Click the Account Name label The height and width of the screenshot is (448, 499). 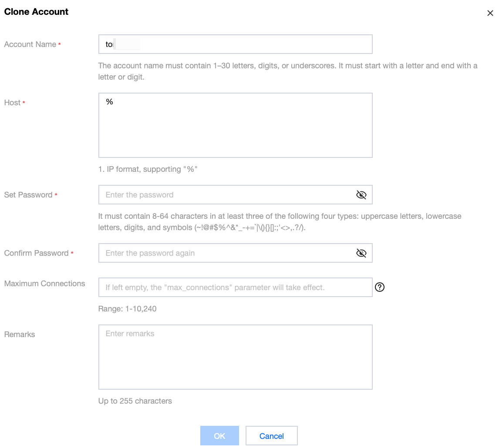pos(30,44)
